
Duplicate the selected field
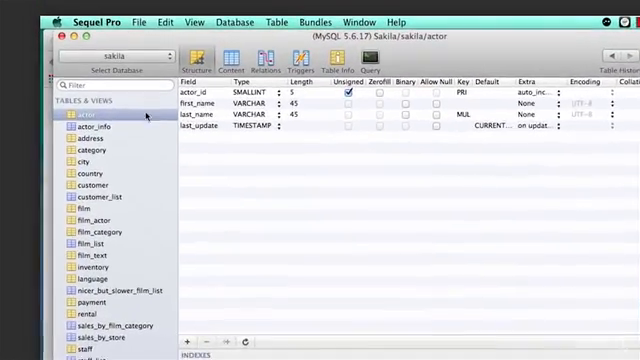click(x=227, y=342)
